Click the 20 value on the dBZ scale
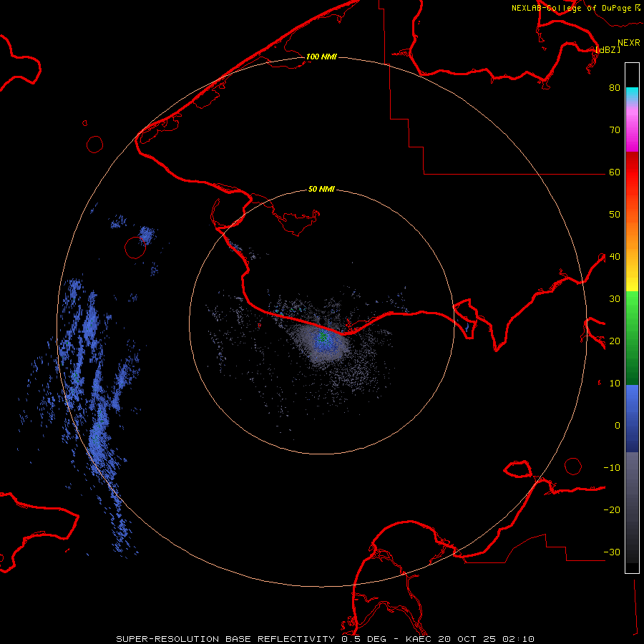Screen dimensions: 644x644 coord(615,341)
